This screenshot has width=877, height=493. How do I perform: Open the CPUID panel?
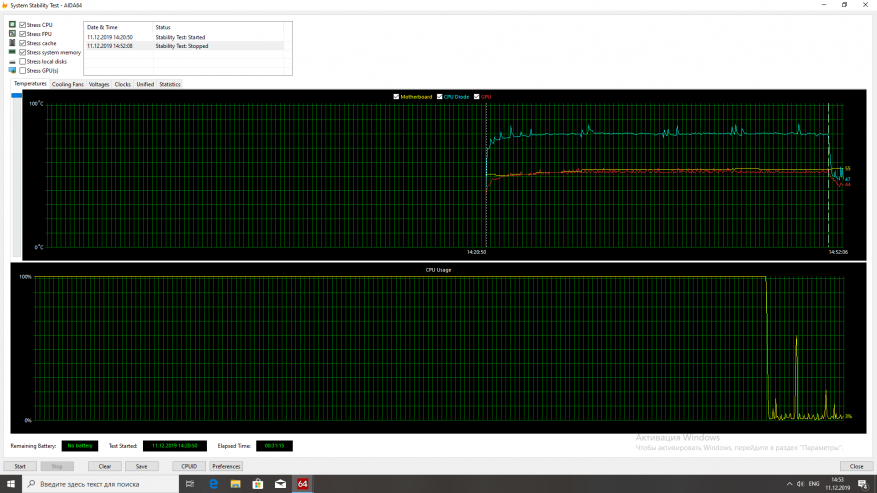pyautogui.click(x=189, y=466)
